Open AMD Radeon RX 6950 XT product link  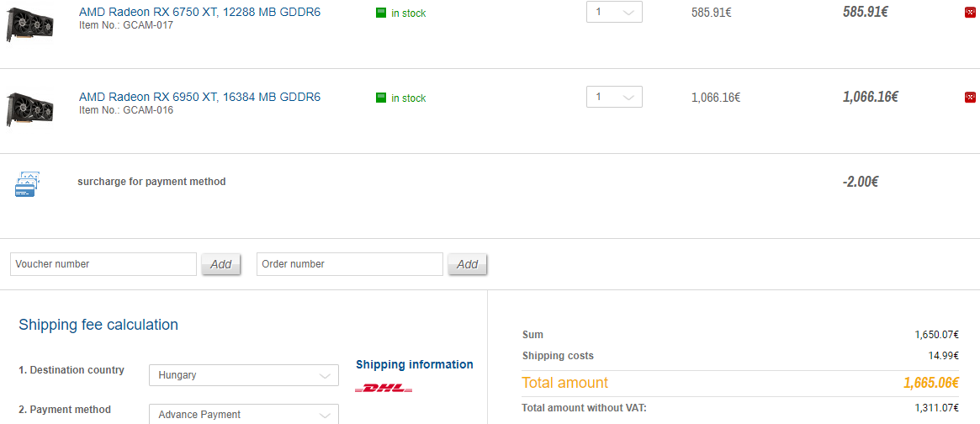(199, 97)
